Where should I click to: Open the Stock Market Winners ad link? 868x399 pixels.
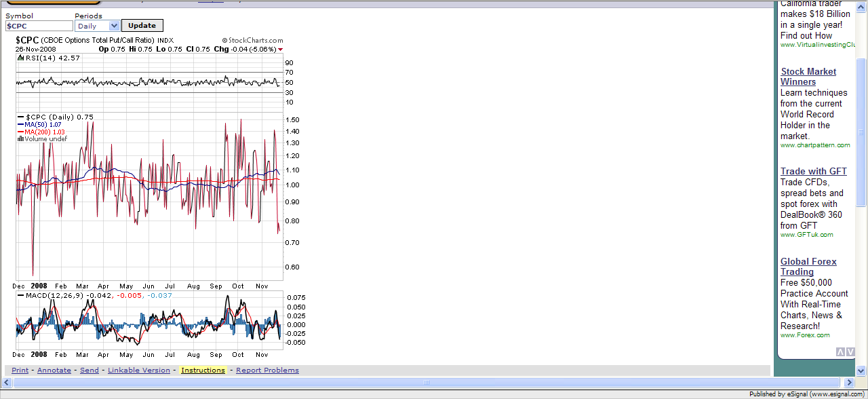coord(808,77)
